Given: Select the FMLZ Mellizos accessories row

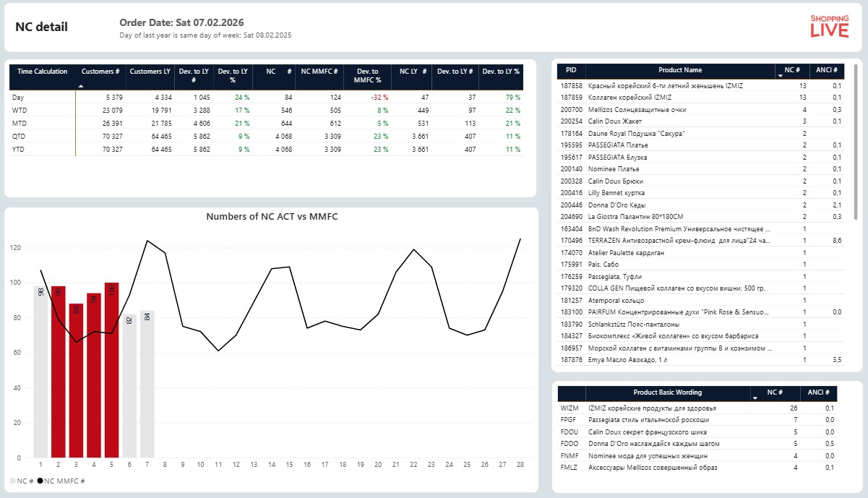Looking at the screenshot, I should tap(698, 468).
